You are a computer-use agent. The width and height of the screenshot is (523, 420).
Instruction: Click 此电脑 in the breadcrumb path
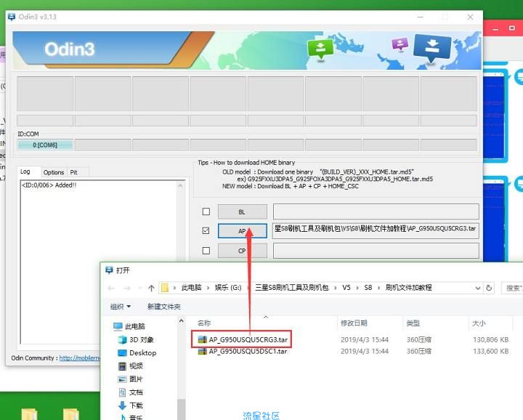click(x=192, y=288)
